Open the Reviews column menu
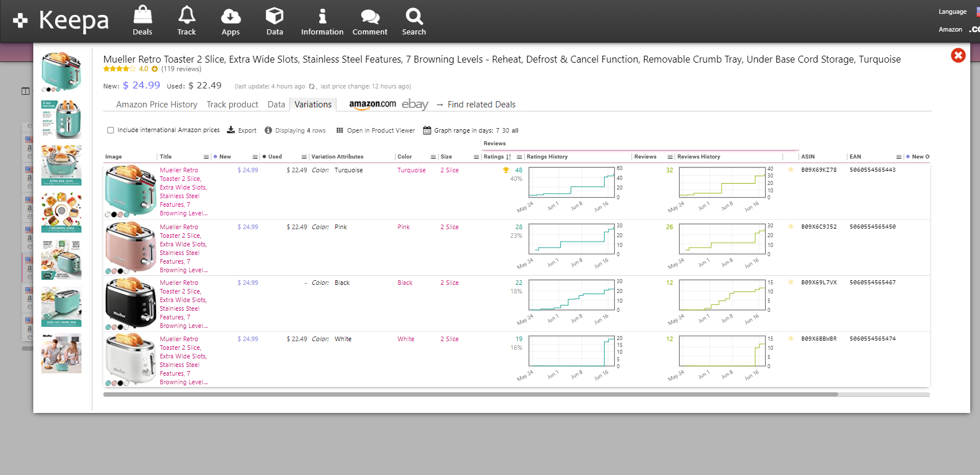Screen dimensions: 980x475 pos(670,157)
